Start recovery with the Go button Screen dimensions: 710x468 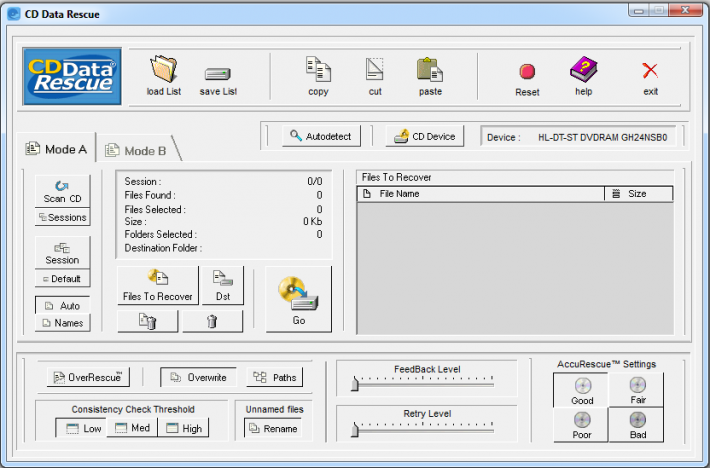(298, 299)
